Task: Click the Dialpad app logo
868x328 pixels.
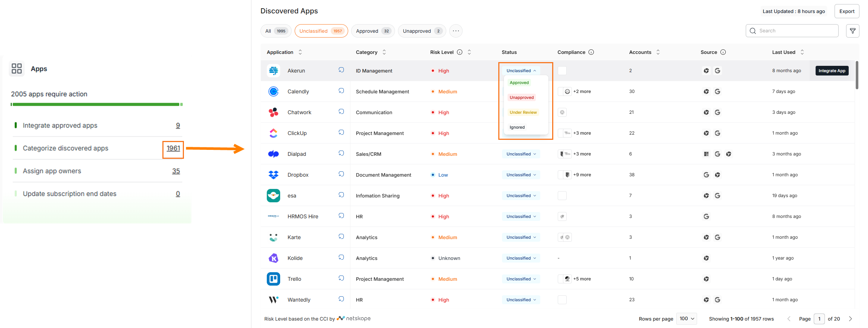Action: (x=273, y=154)
